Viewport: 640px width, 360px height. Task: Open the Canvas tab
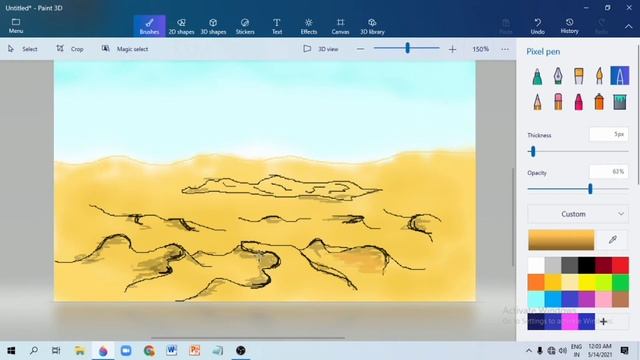click(340, 26)
